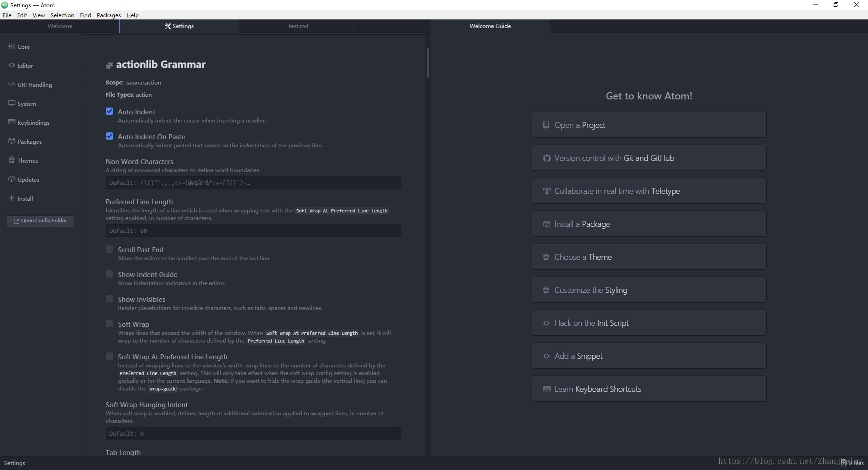Viewport: 868px width, 470px height.
Task: Select the URI Handling link icon
Action: (x=12, y=84)
